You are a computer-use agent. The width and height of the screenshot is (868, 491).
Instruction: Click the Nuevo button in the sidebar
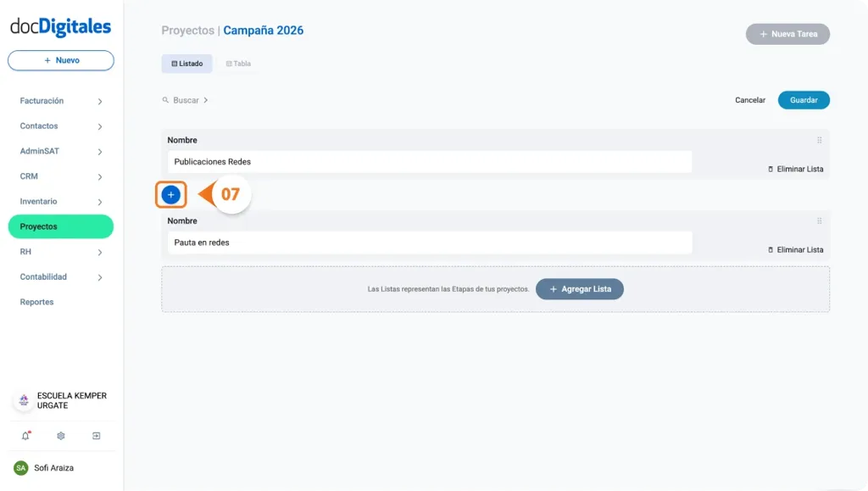click(60, 60)
